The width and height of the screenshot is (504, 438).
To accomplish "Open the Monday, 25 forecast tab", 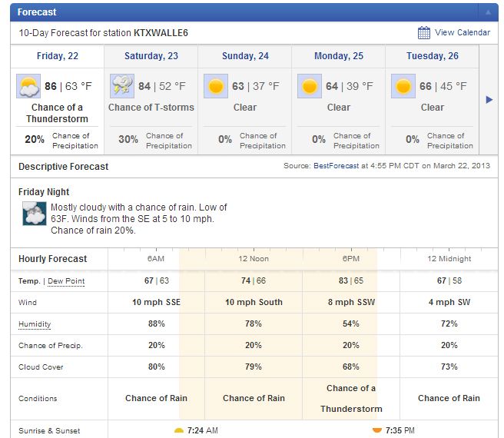I will [339, 56].
